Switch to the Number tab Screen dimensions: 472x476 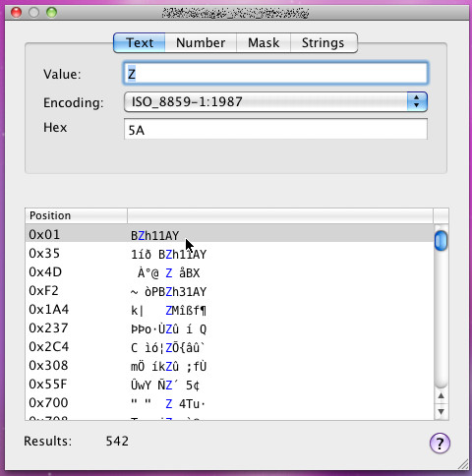(x=201, y=42)
